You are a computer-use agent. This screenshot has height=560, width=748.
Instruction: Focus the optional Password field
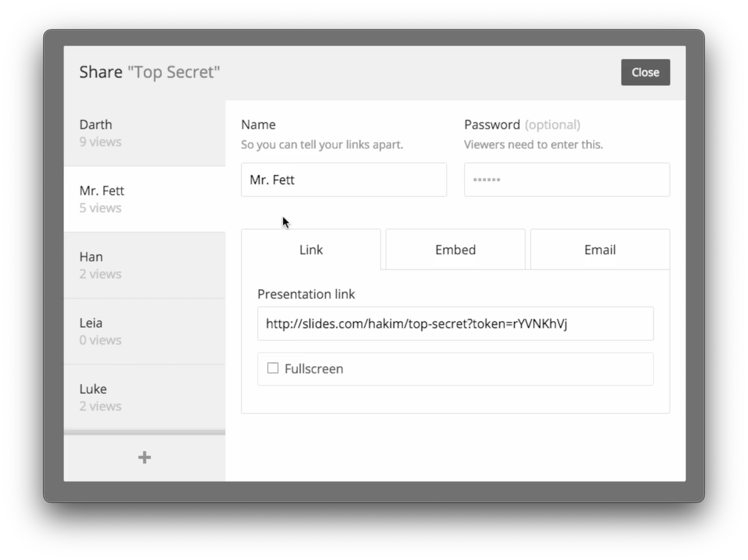(x=567, y=180)
